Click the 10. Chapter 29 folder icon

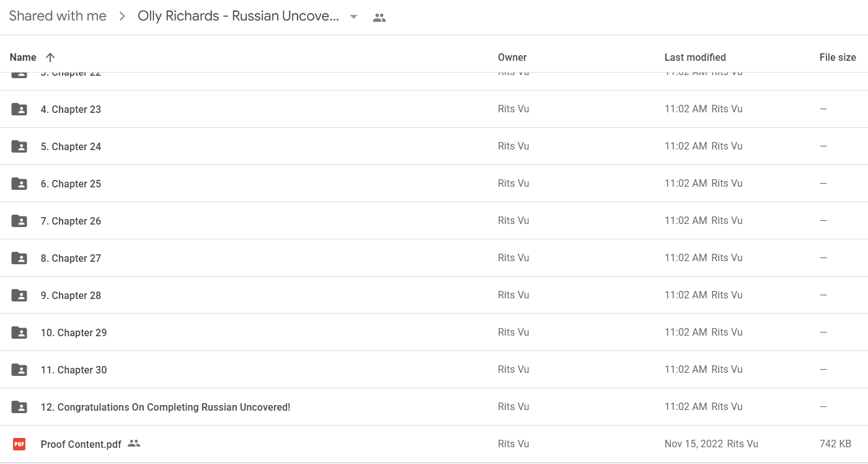click(x=19, y=332)
